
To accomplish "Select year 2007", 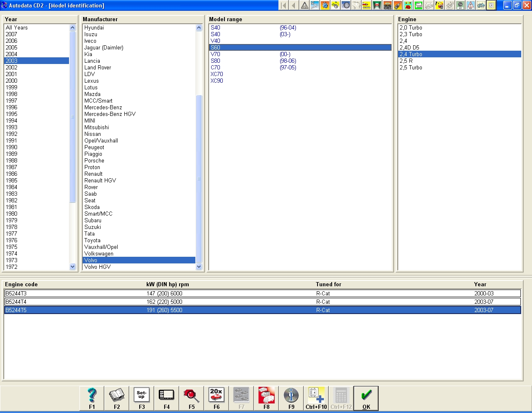I will pos(37,34).
